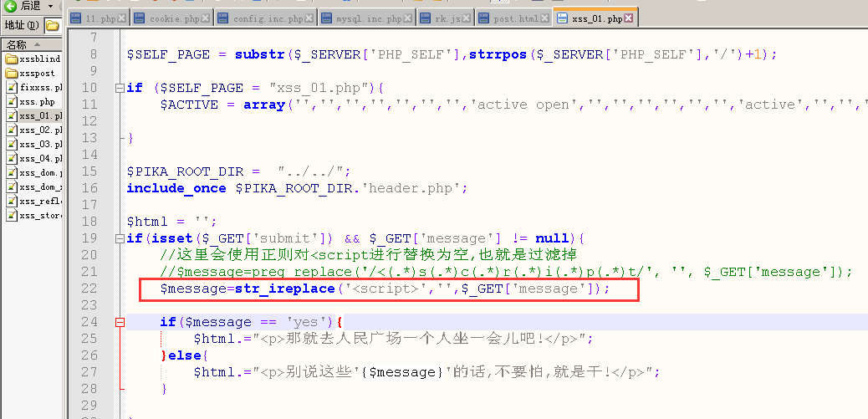Click the save-state icon on cookie.php tab
Image resolution: width=868 pixels, height=419 pixels.
coord(140,18)
